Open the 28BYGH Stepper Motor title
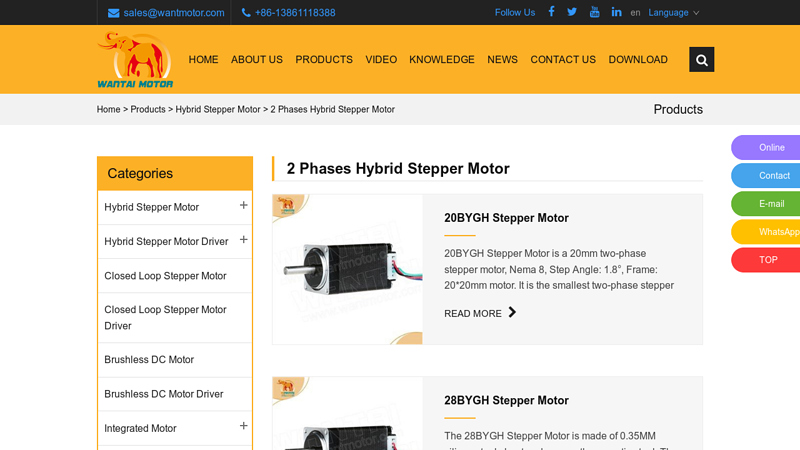Image resolution: width=800 pixels, height=450 pixels. [506, 401]
